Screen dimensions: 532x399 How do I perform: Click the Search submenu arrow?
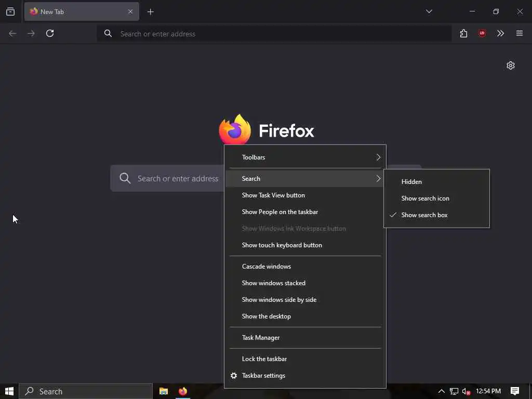(x=378, y=179)
